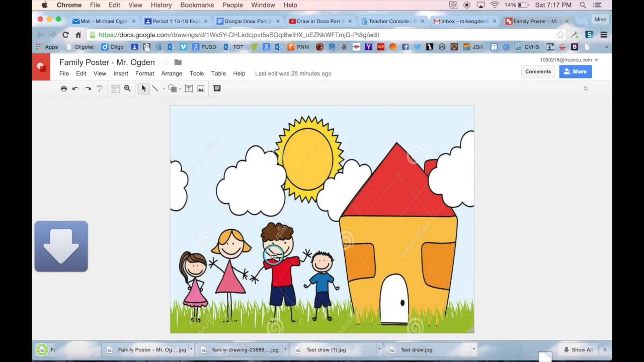This screenshot has width=644, height=362.
Task: Switch to the Teacher Console tab
Action: [392, 21]
